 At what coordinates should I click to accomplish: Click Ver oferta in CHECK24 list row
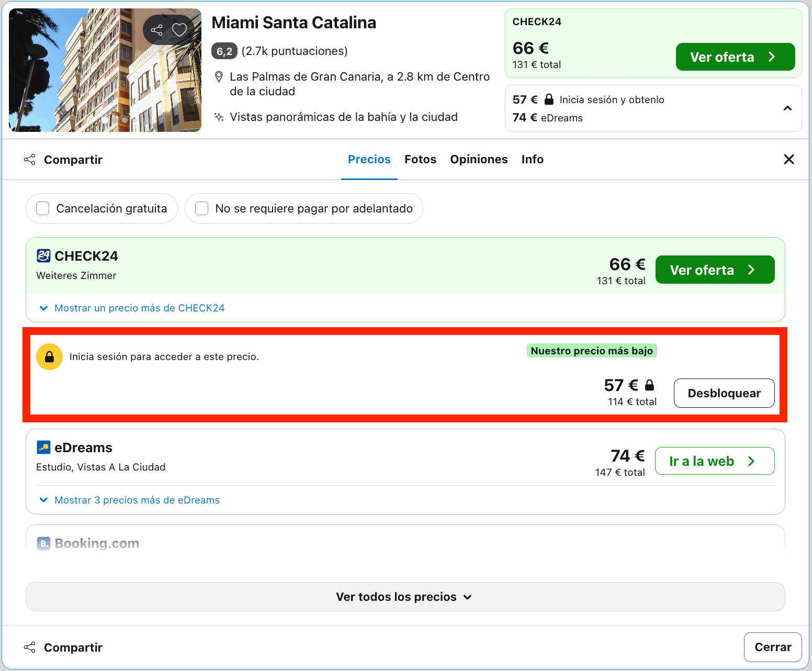pyautogui.click(x=715, y=270)
